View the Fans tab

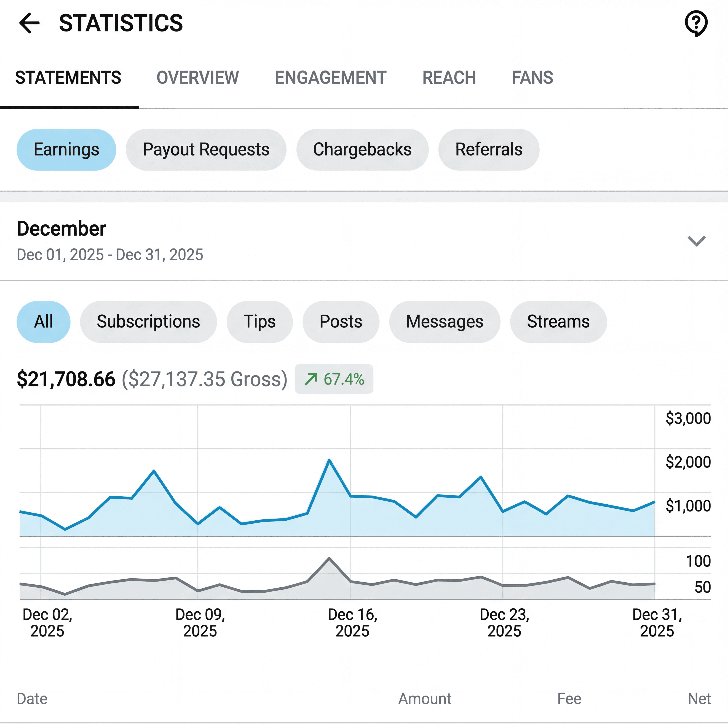click(x=532, y=78)
